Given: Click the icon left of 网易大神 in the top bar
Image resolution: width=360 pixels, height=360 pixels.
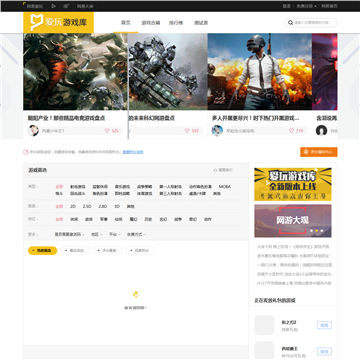Looking at the screenshot, I should (x=66, y=6).
